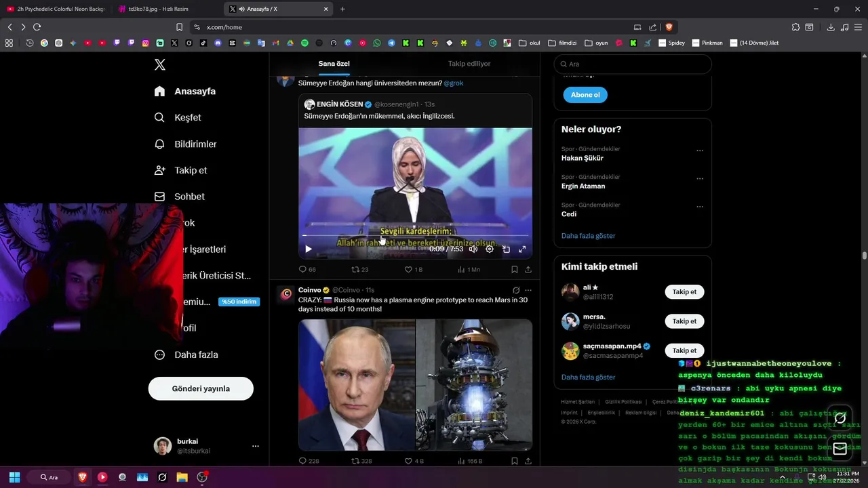Close the Anasayfa / X browser tab
Screen dimensions: 868x488
click(326, 9)
